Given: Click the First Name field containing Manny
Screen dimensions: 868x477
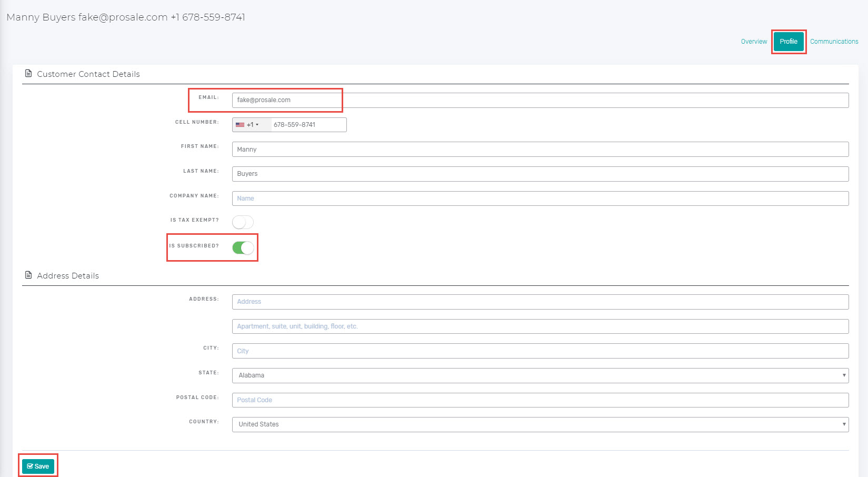Looking at the screenshot, I should (540, 150).
